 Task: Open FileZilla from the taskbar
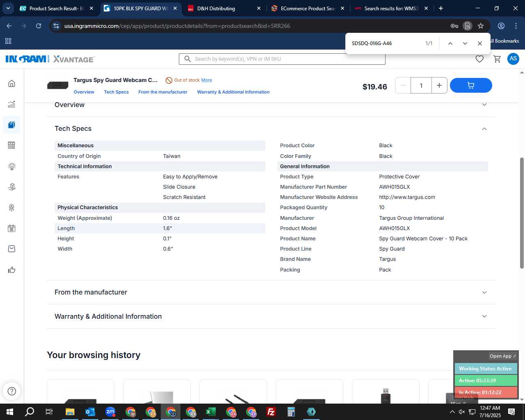pyautogui.click(x=271, y=412)
